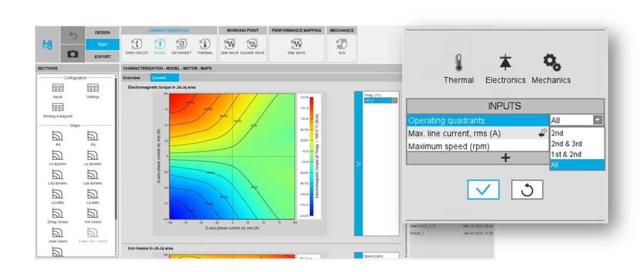Screen dimensions: 644x272
Task: Click the plus bar below inputs
Action: click(x=505, y=158)
